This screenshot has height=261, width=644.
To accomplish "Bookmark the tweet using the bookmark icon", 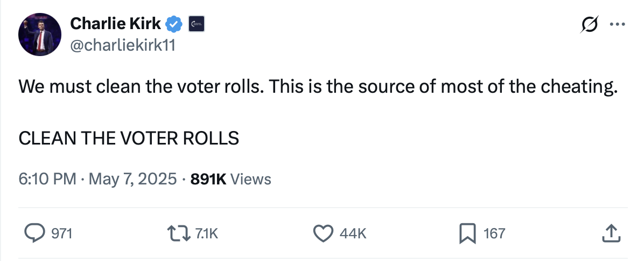I will click(x=466, y=233).
